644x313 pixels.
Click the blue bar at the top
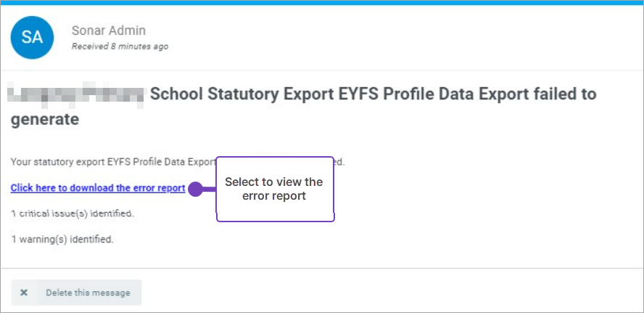click(x=322, y=2)
